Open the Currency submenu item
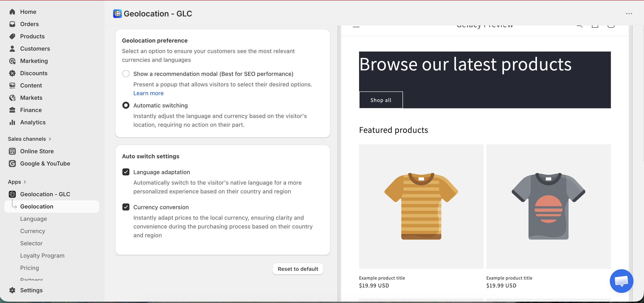Screen dimensions: 644x303 (33, 231)
